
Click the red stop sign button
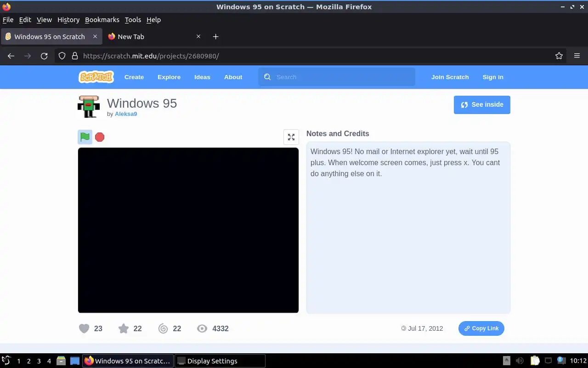point(100,137)
